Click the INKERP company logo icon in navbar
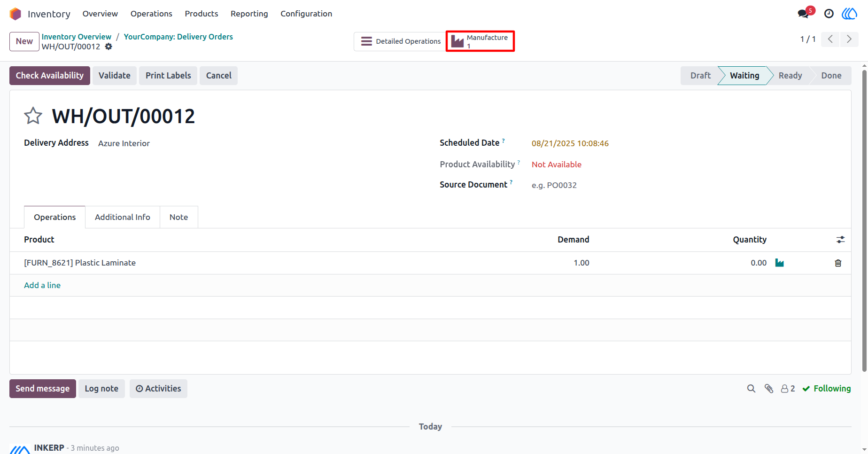 coord(849,14)
